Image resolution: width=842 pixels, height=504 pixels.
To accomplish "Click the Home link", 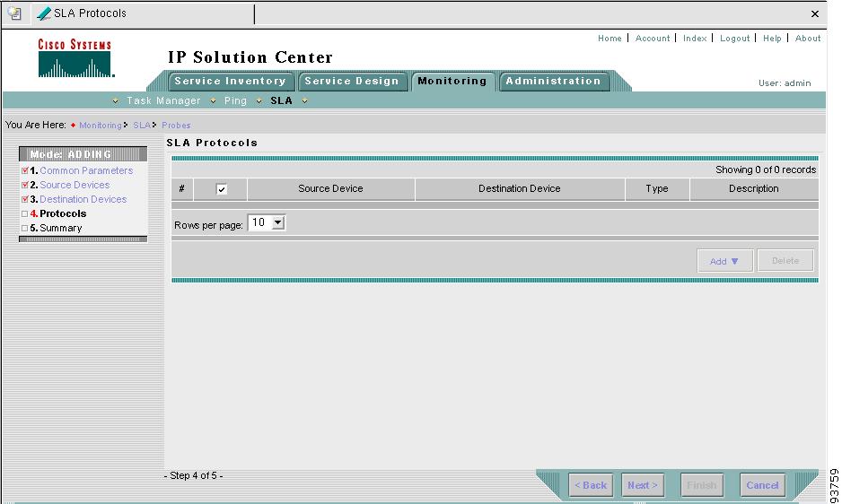I will click(610, 39).
